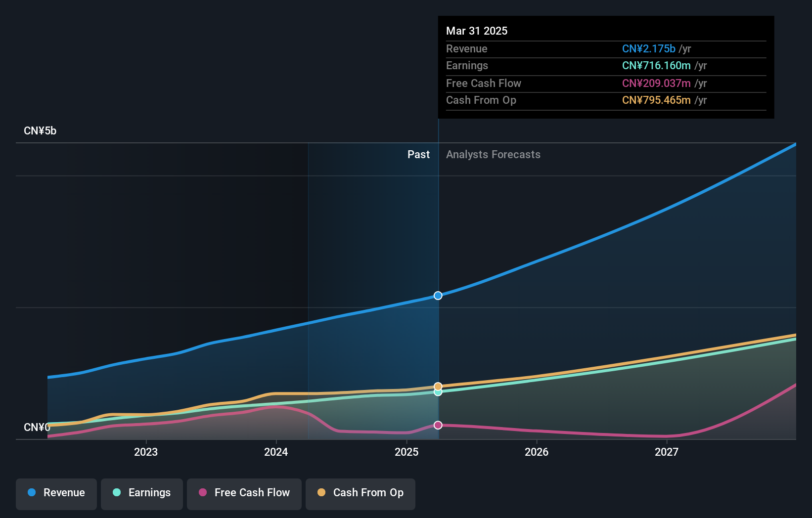This screenshot has width=812, height=518.
Task: Click the 2026 x-axis label
Action: [x=537, y=452]
